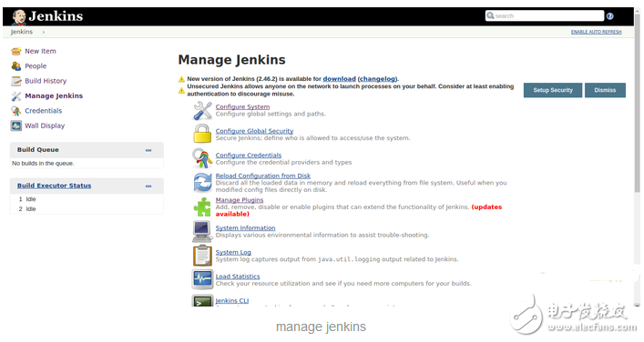Image resolution: width=644 pixels, height=342 pixels.
Task: Expand the Jenkins breadcrumb arrow
Action: 43,32
